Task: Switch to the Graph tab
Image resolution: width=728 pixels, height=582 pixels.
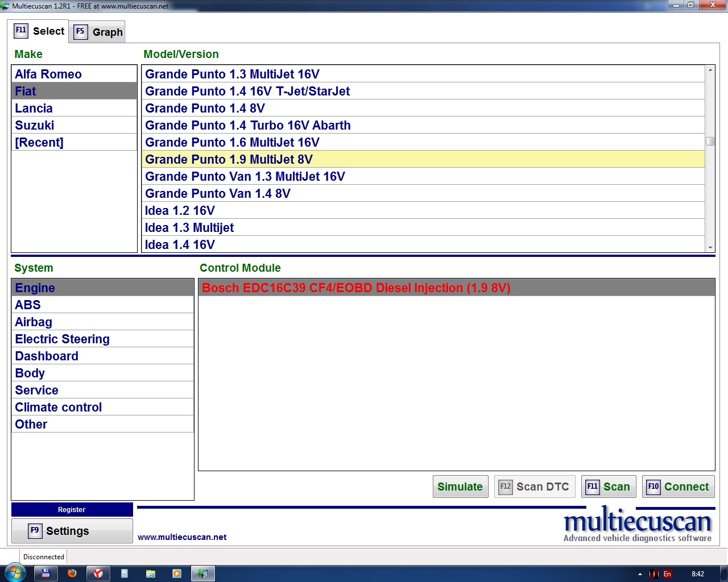Action: 98,32
